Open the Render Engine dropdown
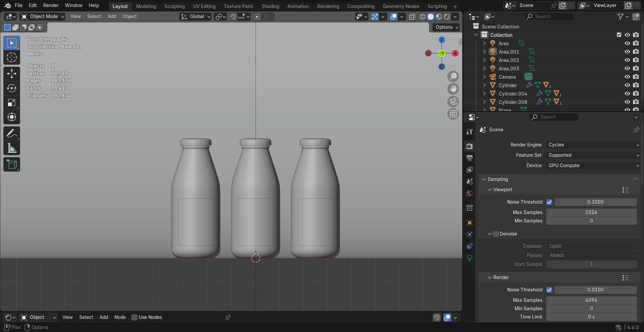Viewport: 644px width, 332px height. 593,145
